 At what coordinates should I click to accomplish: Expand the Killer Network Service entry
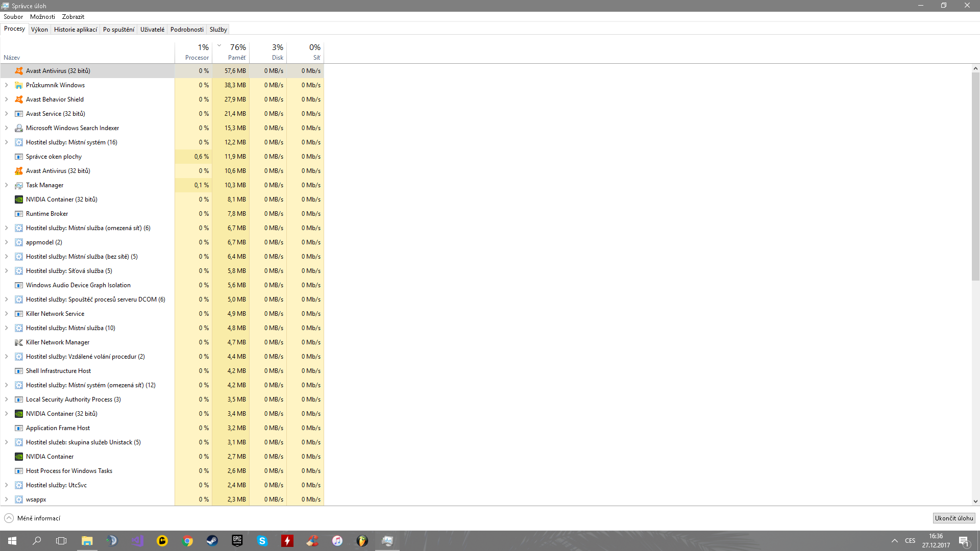point(7,314)
